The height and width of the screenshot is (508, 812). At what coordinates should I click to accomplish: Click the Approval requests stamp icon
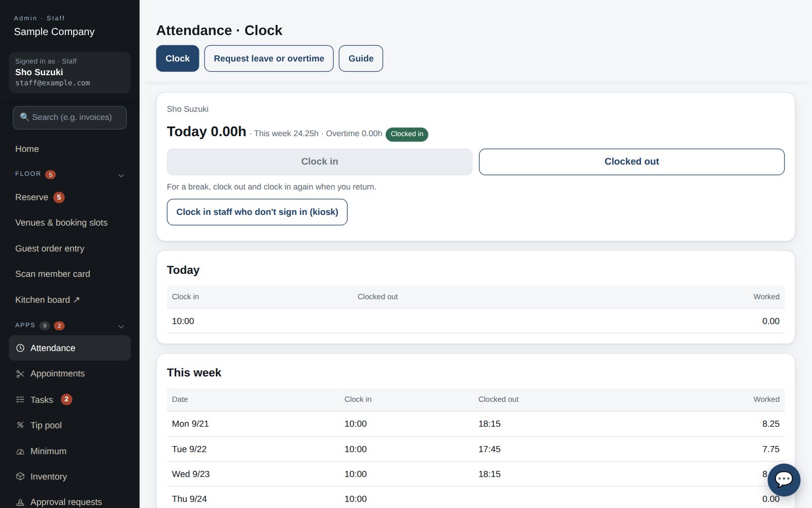20,502
